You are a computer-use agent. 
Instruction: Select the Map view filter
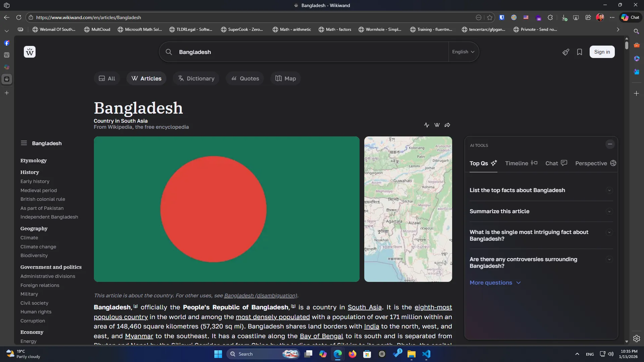pyautogui.click(x=285, y=78)
